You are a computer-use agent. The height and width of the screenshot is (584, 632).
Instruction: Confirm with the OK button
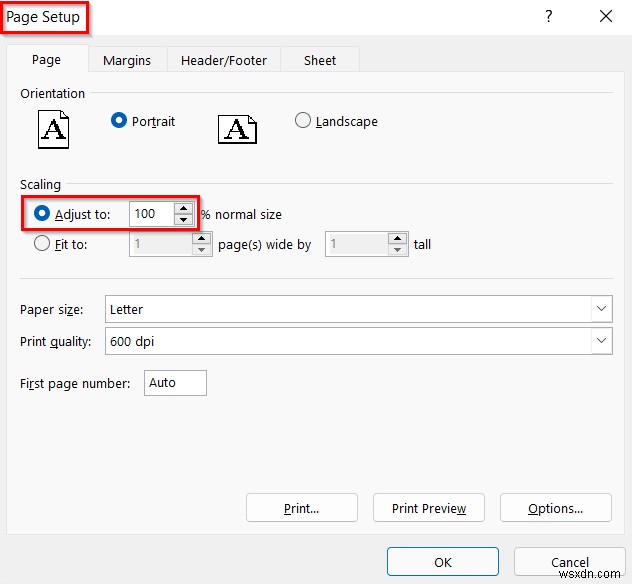(x=443, y=562)
